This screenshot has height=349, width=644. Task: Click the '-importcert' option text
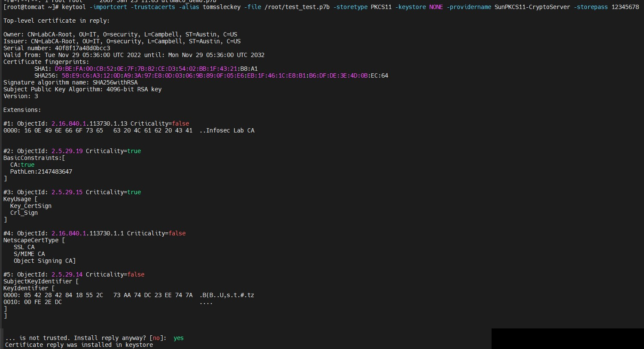108,7
